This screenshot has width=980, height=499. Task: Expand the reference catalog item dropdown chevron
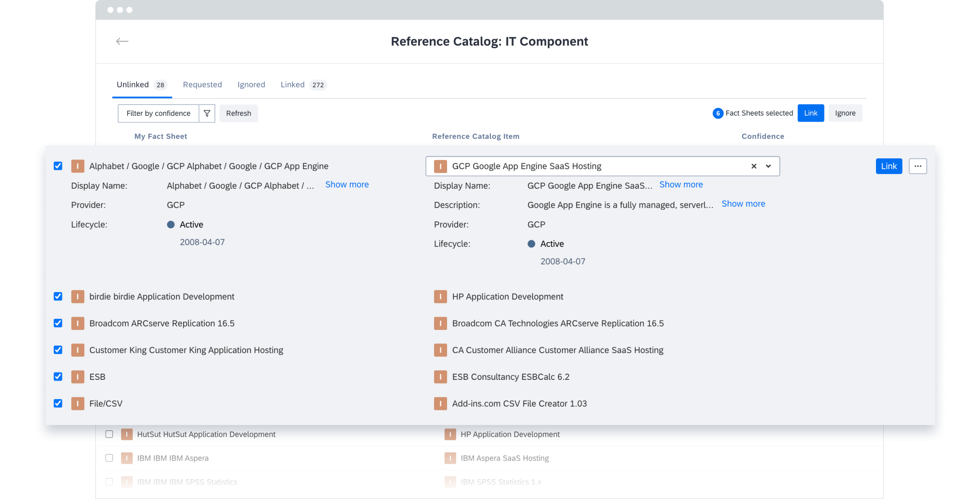coord(768,166)
